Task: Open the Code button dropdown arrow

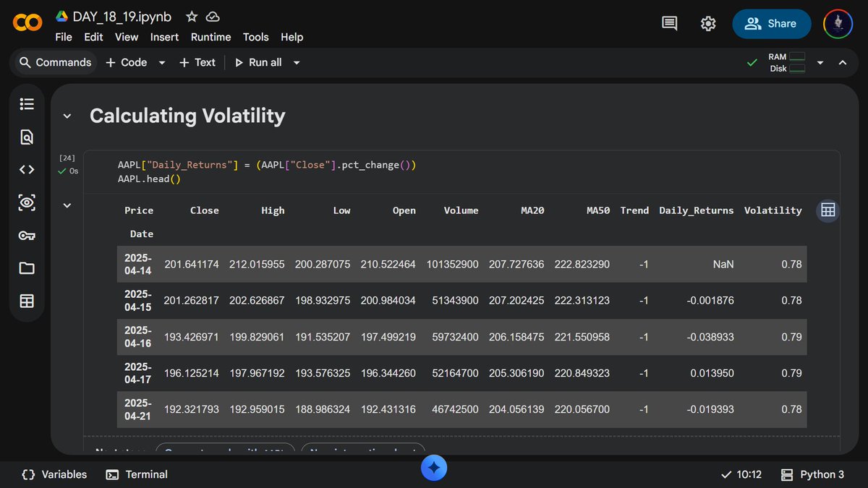Action: [x=162, y=63]
